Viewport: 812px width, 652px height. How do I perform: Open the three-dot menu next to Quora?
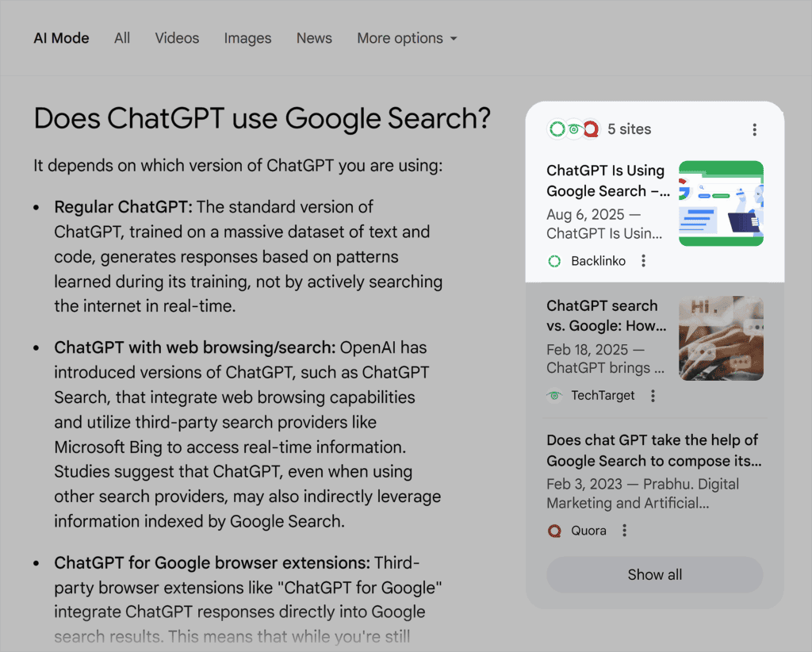pyautogui.click(x=624, y=530)
